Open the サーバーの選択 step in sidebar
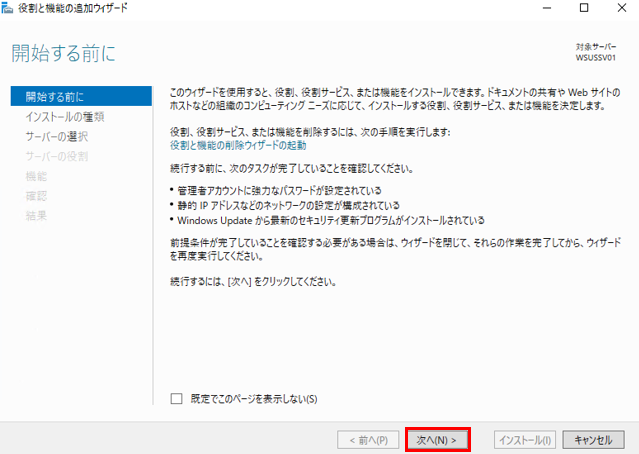Screen dimensions: 639x454 [x=56, y=136]
